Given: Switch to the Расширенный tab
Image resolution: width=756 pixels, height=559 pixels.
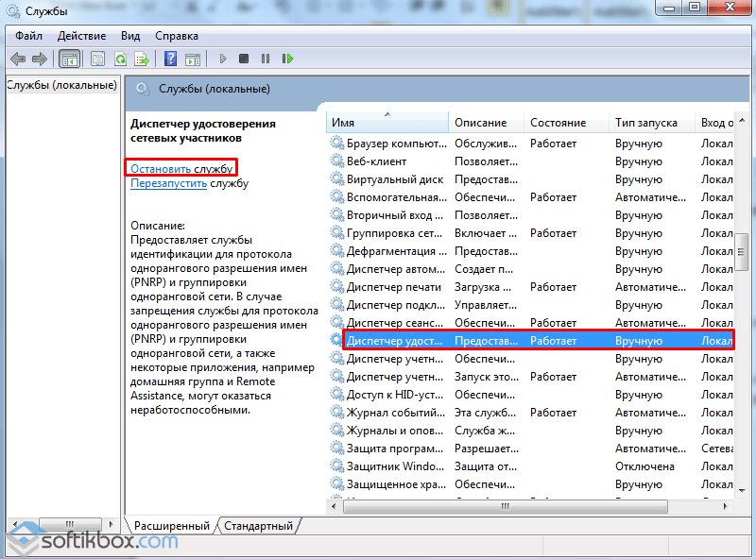Looking at the screenshot, I should coord(172,526).
